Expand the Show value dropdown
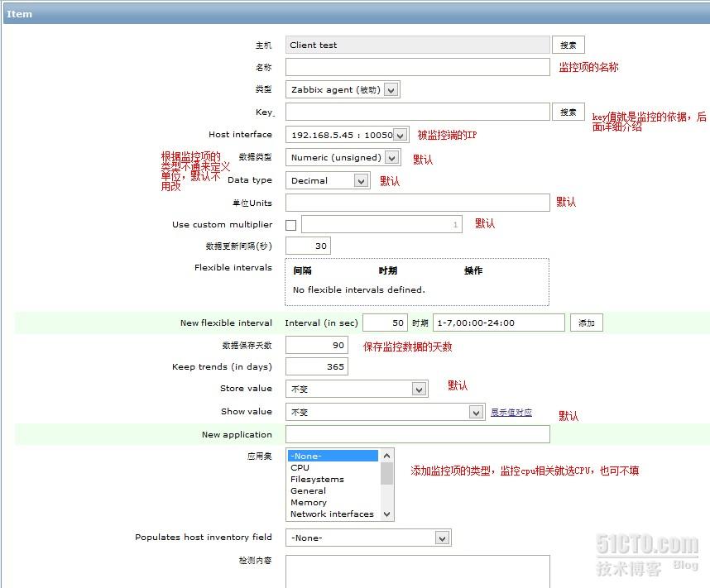This screenshot has height=588, width=710. (386, 412)
